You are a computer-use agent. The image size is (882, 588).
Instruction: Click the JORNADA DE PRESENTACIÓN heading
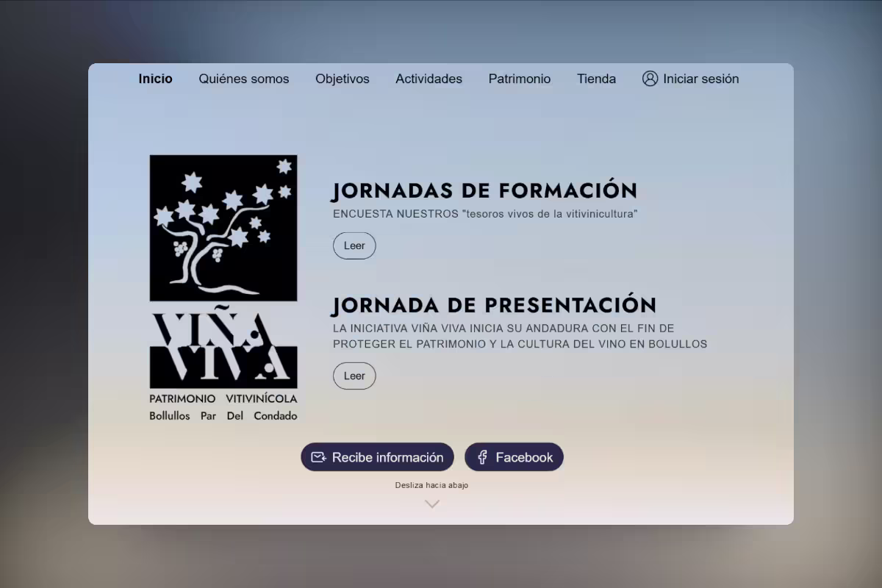coord(494,305)
